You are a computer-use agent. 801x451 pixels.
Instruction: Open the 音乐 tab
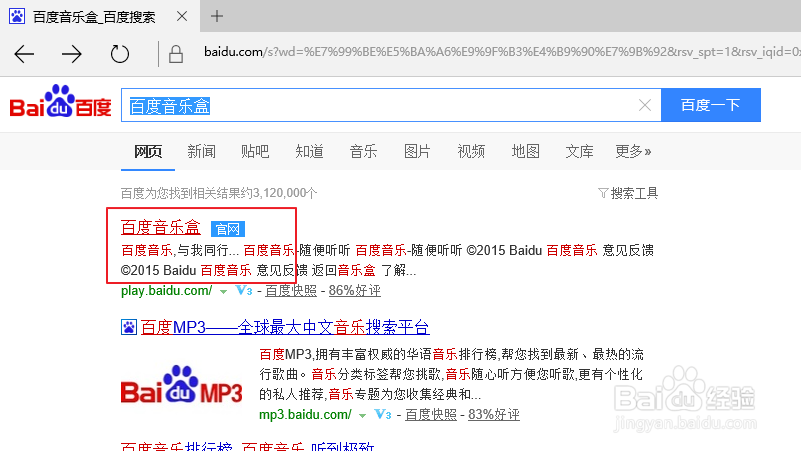point(363,151)
